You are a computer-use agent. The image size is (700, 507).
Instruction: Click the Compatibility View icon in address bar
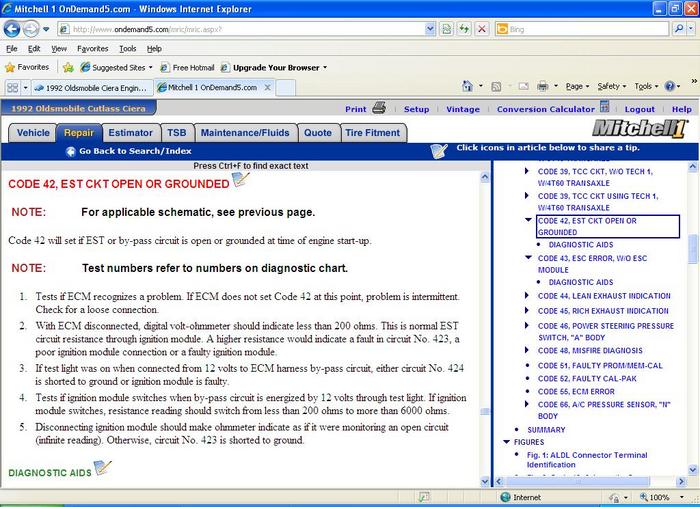pos(446,29)
